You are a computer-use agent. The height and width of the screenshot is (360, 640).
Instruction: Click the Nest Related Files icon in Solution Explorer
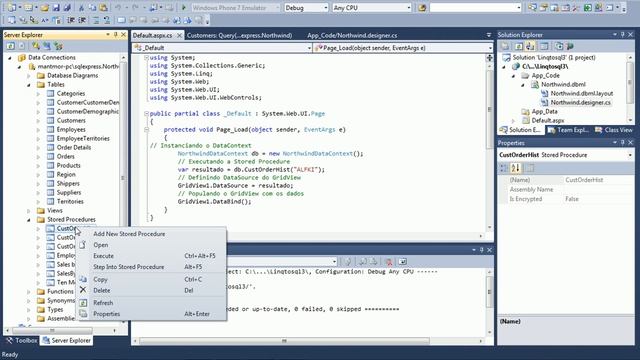[530, 46]
